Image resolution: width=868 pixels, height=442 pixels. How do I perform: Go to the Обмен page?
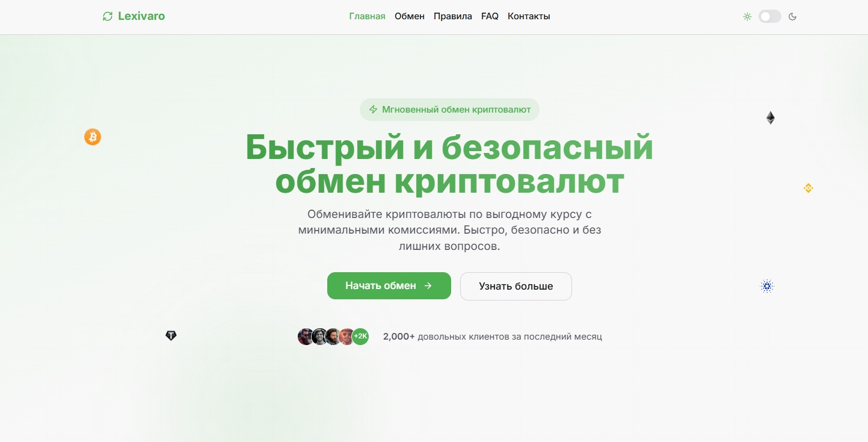pyautogui.click(x=409, y=16)
